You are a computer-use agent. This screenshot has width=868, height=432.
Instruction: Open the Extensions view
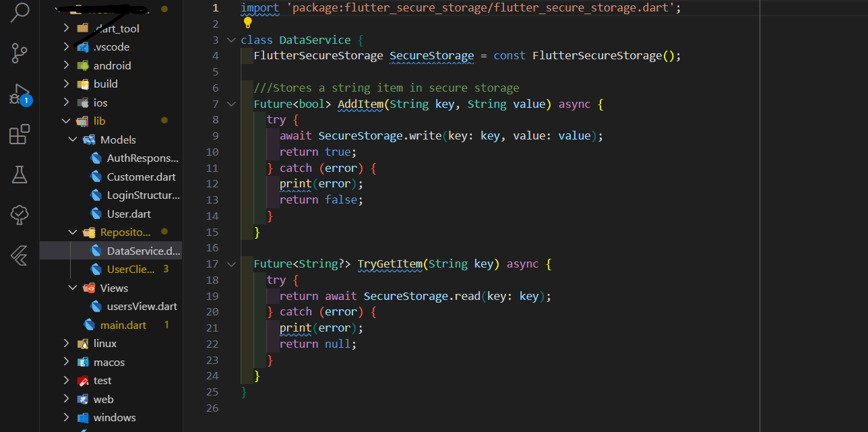point(19,134)
